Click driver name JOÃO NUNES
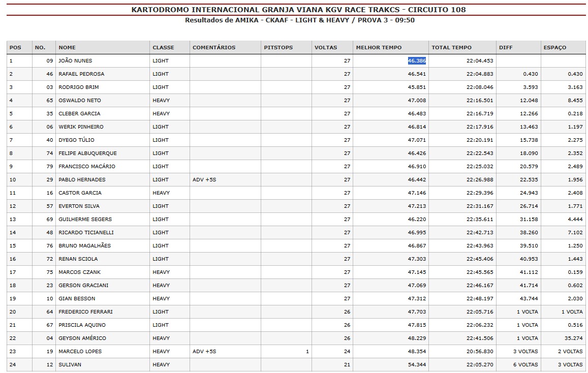The height and width of the screenshot is (373, 588). pos(75,61)
